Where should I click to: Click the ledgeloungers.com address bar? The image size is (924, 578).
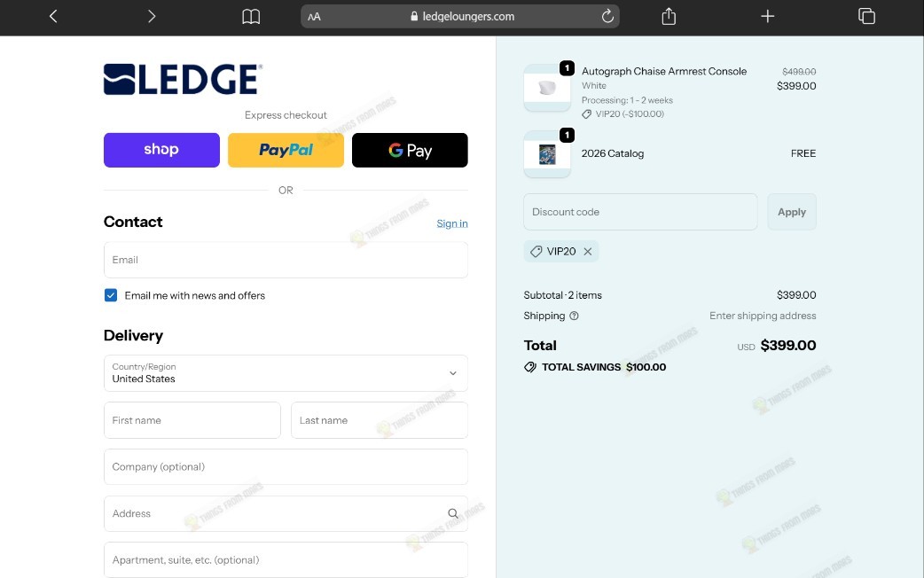tap(459, 17)
